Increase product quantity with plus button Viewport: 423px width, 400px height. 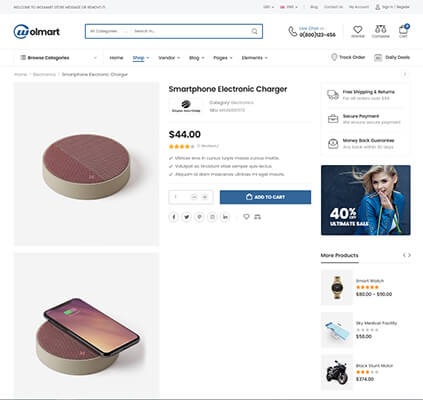205,197
